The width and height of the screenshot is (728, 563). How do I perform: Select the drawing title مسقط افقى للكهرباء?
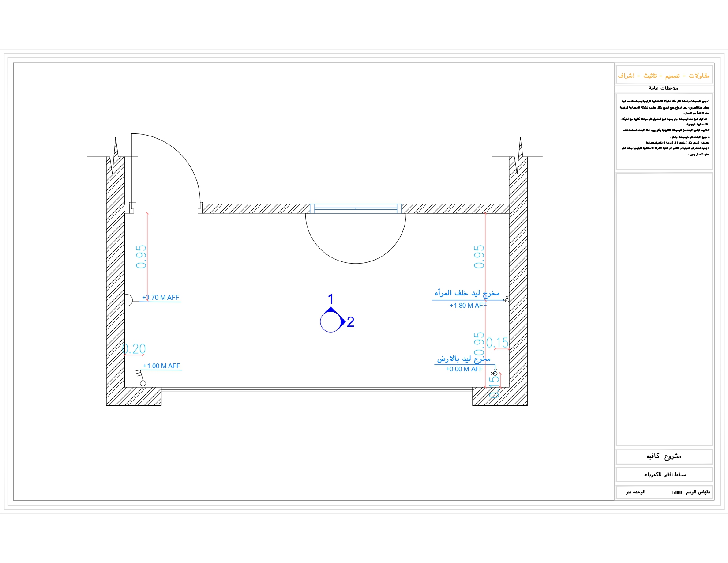(664, 475)
